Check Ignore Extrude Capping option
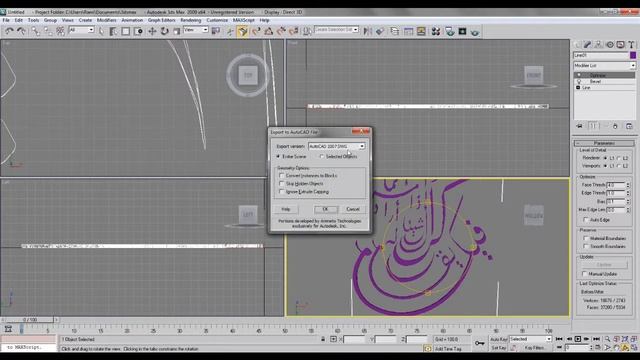This screenshot has width=640, height=360. [282, 191]
